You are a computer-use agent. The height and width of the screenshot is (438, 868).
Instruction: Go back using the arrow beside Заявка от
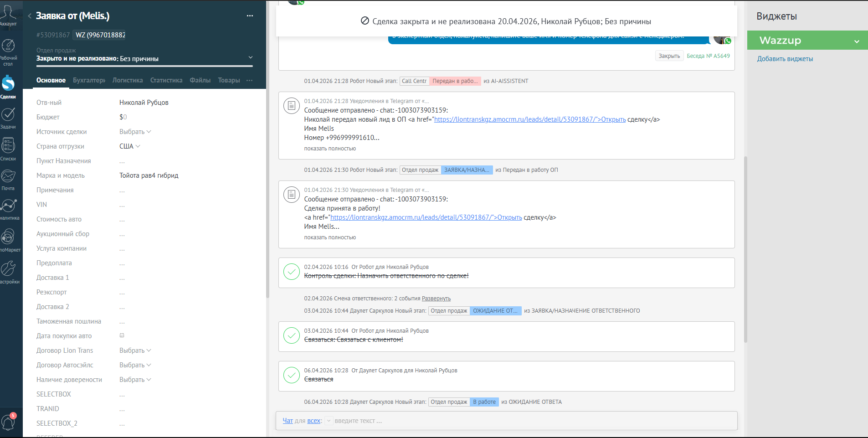point(30,16)
